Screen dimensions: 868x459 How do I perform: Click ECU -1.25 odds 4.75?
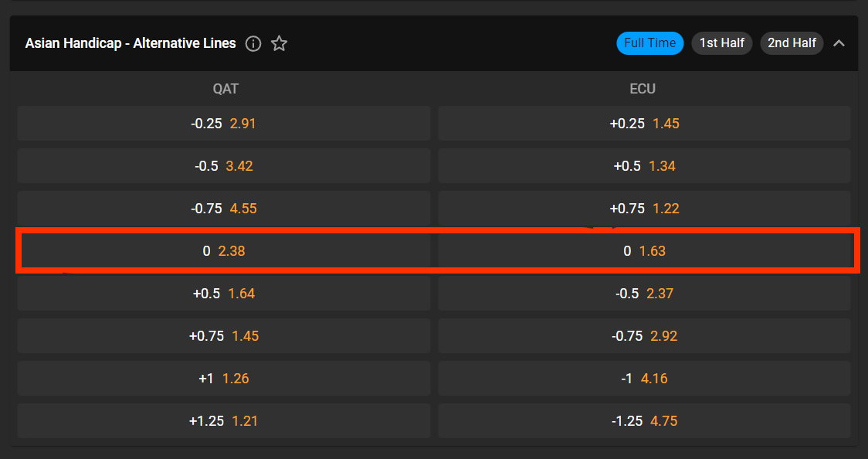(644, 421)
